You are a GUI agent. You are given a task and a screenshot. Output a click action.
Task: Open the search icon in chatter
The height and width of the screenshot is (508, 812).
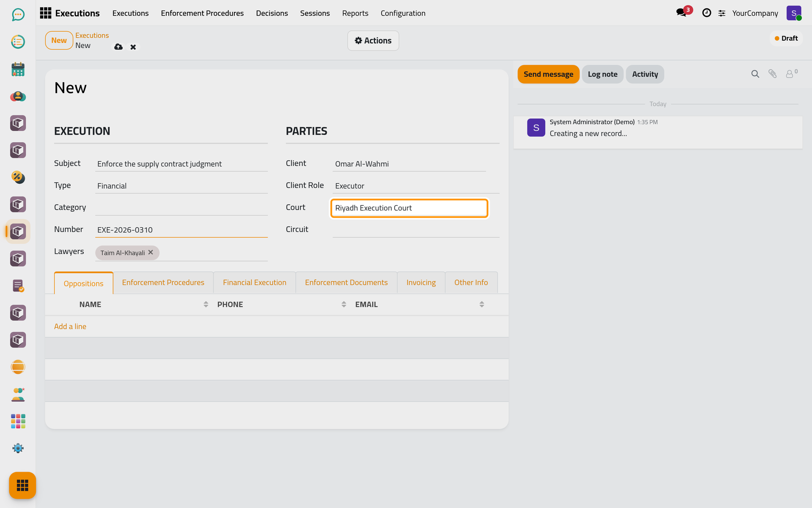tap(755, 74)
